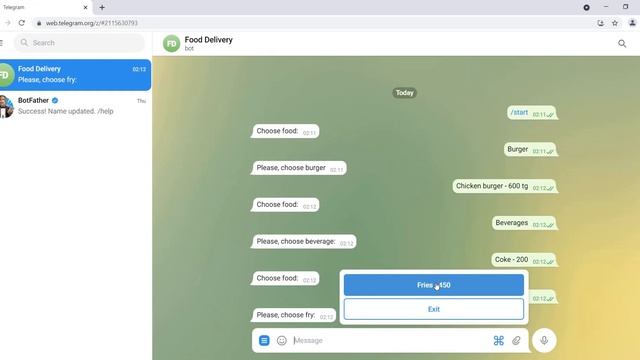The image size is (640, 360).
Task: Click the Today date badge
Action: point(404,93)
